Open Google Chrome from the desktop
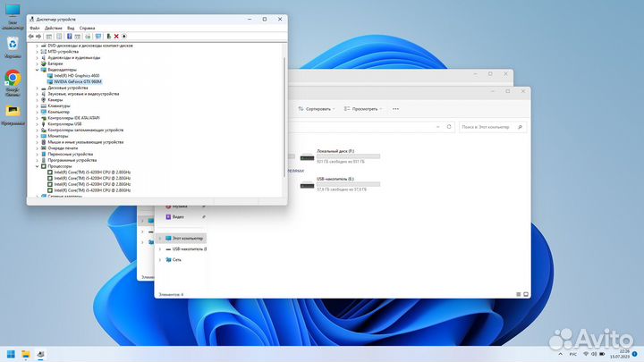644x362 pixels. pos(13,79)
